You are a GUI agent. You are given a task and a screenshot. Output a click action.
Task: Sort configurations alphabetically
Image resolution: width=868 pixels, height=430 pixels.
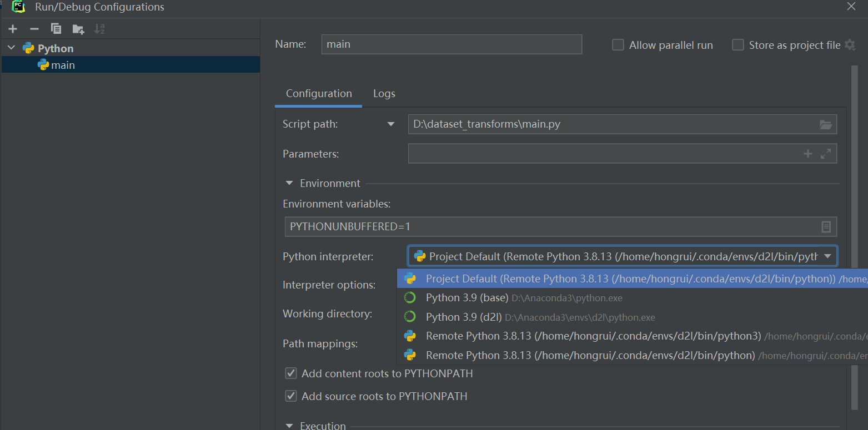pos(99,29)
